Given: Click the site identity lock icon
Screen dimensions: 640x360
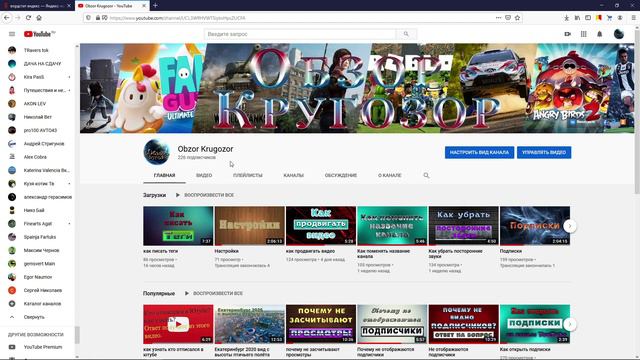Looking at the screenshot, I should pos(98,18).
